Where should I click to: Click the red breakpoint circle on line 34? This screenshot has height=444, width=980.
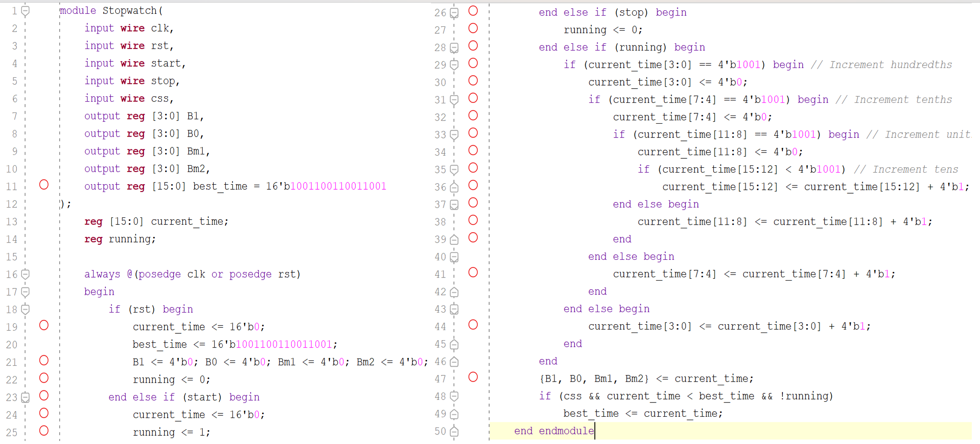tap(473, 151)
